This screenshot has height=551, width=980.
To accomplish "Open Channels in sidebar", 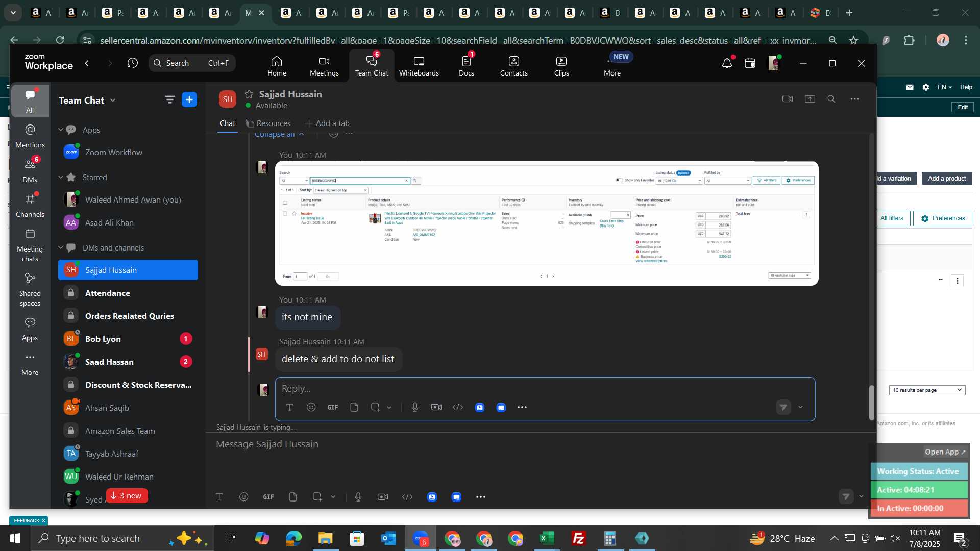I will tap(30, 205).
